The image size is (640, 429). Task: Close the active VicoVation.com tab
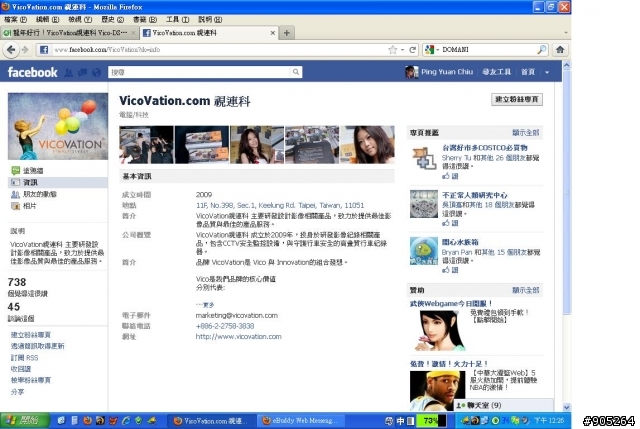[x=273, y=33]
